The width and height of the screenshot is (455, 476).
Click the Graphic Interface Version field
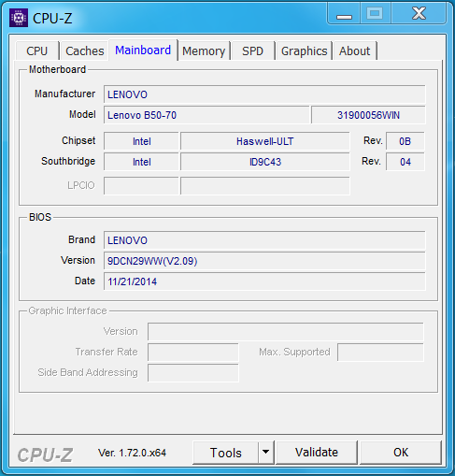[x=286, y=332]
